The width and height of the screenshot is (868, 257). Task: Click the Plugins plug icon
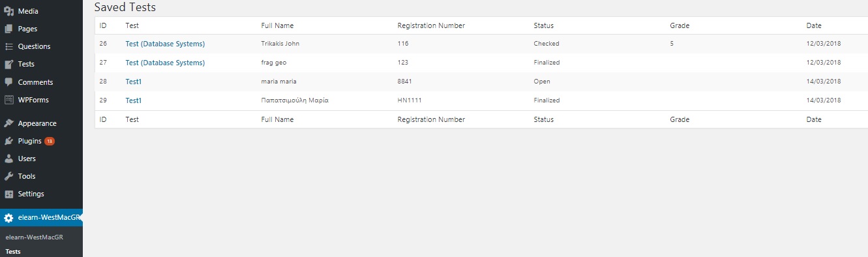(8, 141)
